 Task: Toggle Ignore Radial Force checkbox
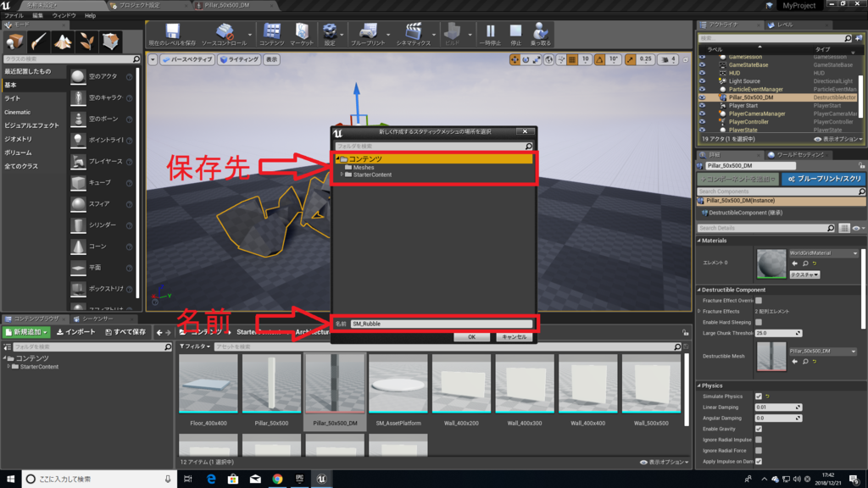[x=759, y=451]
